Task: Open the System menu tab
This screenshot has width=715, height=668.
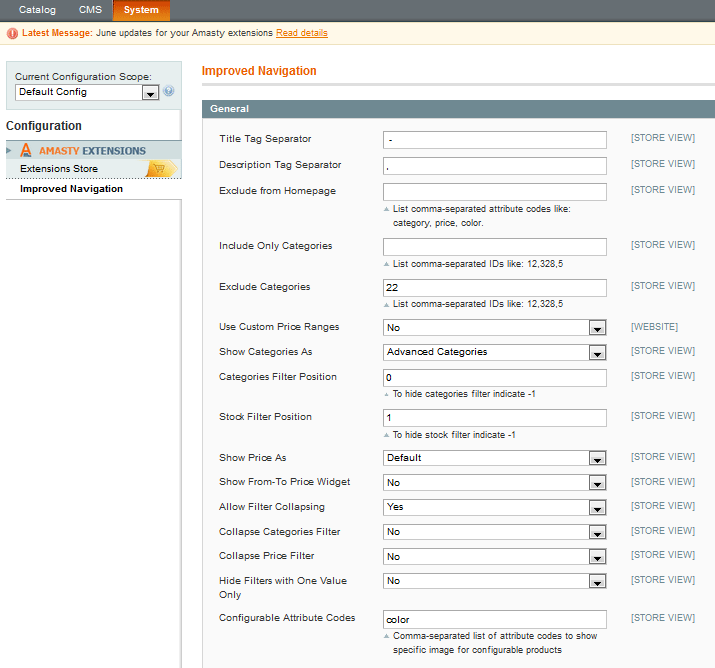Action: point(141,10)
